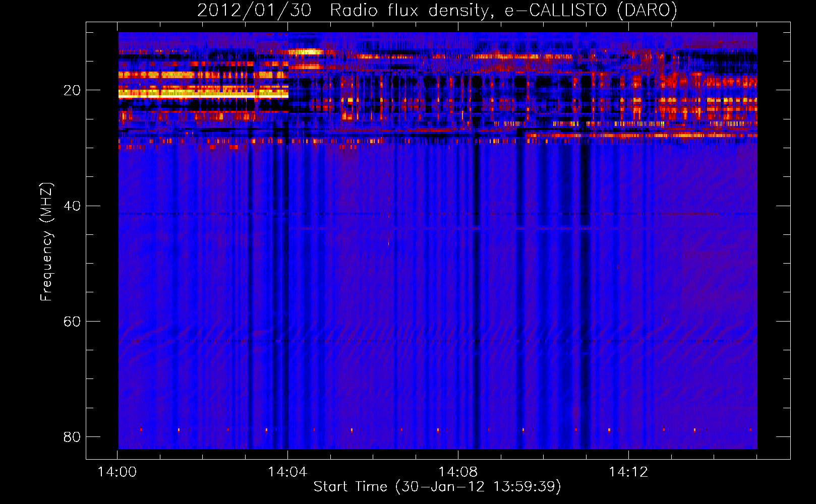Click the 14:12 time tick label
The width and height of the screenshot is (816, 504).
pos(628,472)
